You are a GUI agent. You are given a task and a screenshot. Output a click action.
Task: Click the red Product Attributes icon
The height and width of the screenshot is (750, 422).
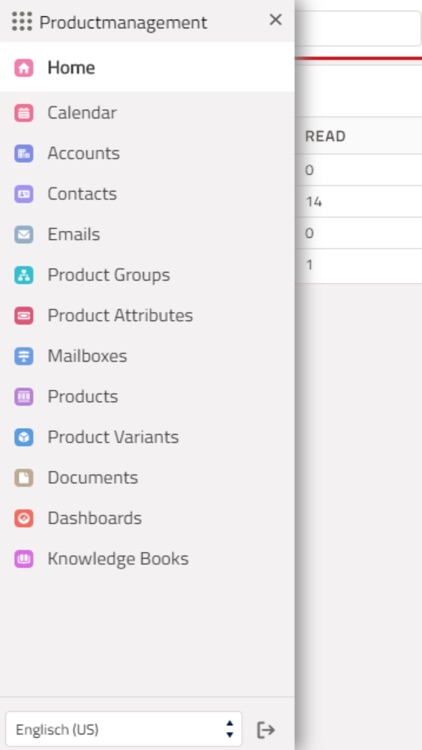24,316
